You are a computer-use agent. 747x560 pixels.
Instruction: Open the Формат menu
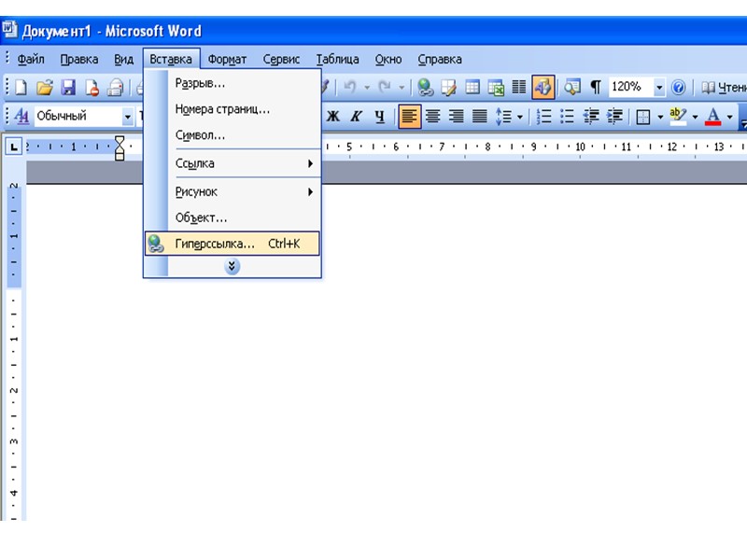tap(227, 60)
